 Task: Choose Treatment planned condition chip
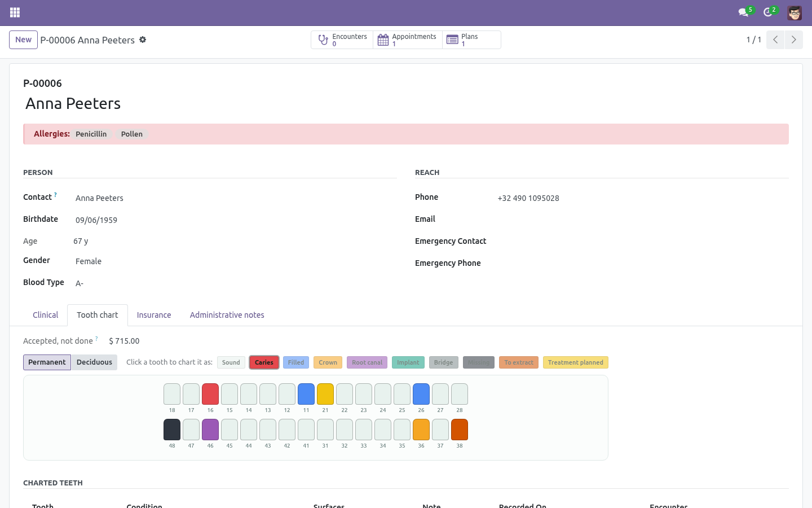pos(576,362)
